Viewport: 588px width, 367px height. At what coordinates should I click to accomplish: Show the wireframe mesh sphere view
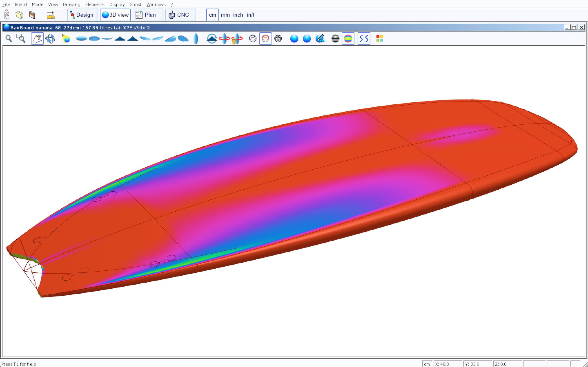click(x=278, y=39)
